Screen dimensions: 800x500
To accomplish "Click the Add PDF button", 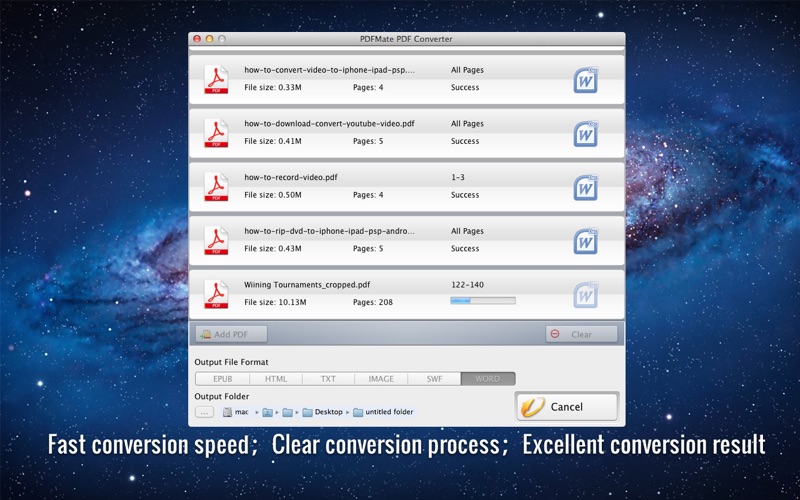I will tap(231, 334).
